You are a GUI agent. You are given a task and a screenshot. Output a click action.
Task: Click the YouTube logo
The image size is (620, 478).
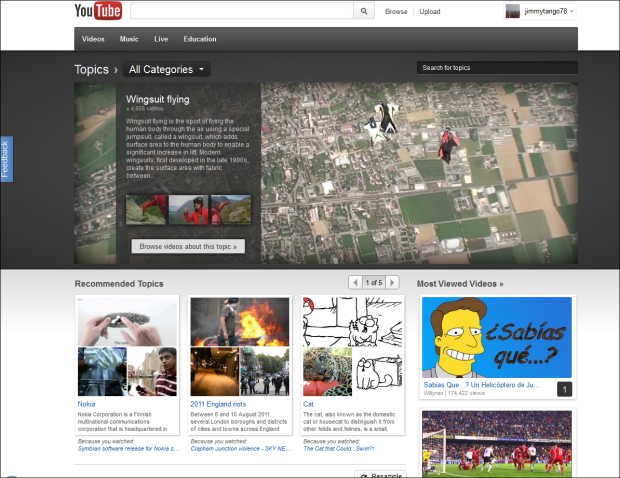coord(98,12)
